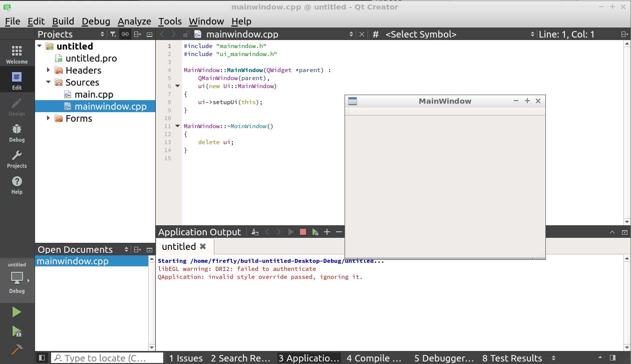The image size is (631, 364).
Task: Close the Projects sidebar panel
Action: (149, 34)
